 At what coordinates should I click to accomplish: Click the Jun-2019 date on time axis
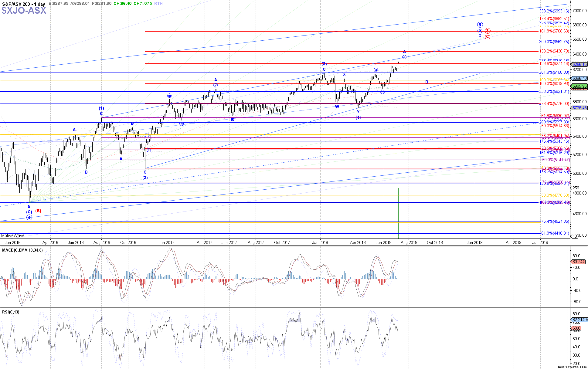click(540, 242)
